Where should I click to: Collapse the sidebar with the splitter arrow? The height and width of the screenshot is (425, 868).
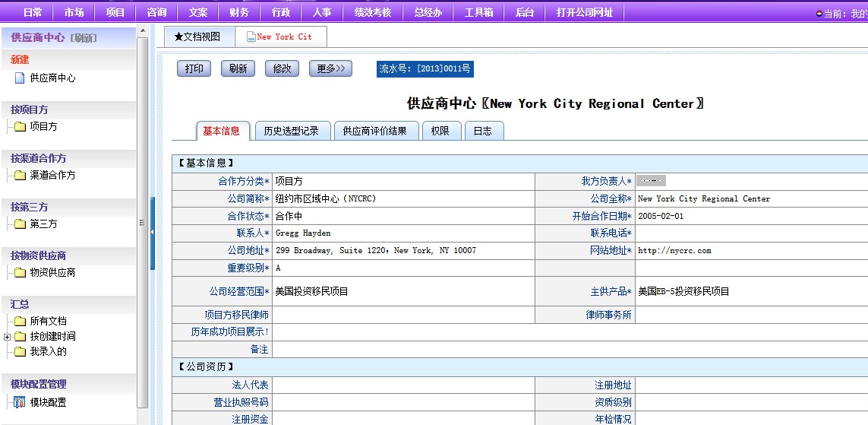tap(152, 232)
